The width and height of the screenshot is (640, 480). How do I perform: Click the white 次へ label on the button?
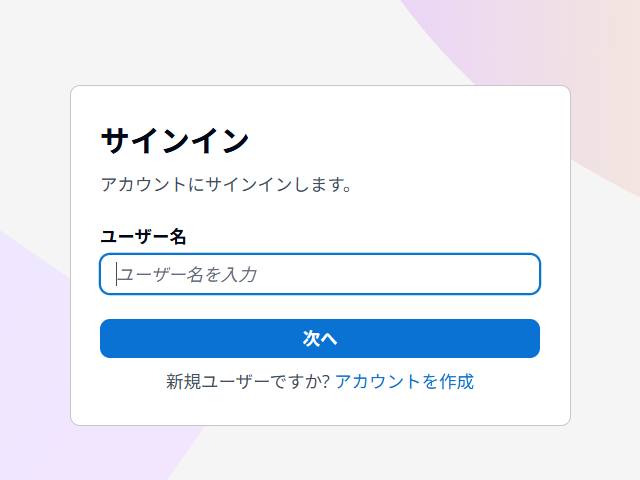320,339
